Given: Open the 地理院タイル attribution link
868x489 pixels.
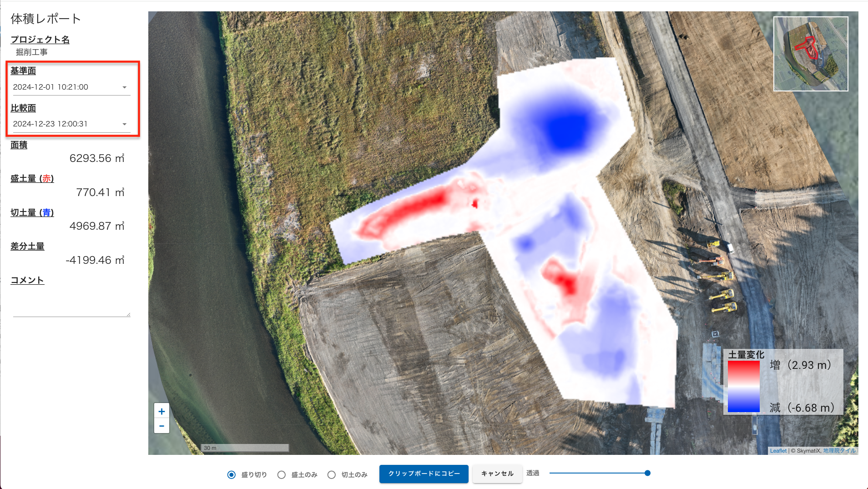Looking at the screenshot, I should (x=839, y=451).
